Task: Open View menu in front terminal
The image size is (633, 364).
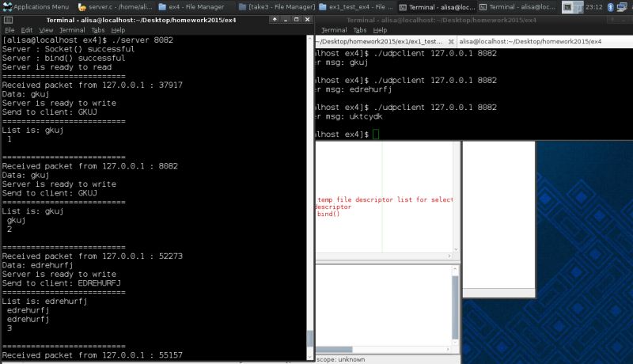Action: [x=46, y=30]
